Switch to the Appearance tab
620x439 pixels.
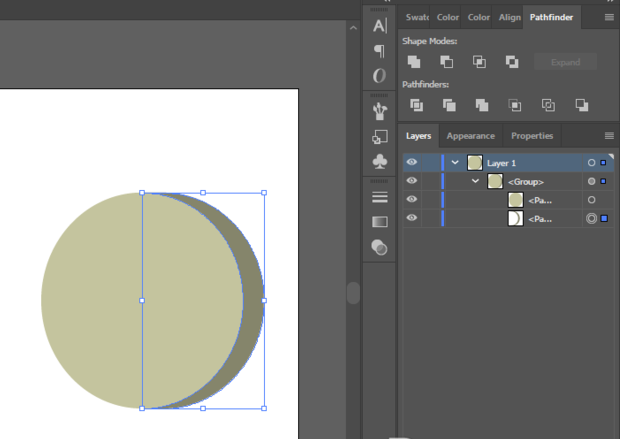tap(470, 136)
